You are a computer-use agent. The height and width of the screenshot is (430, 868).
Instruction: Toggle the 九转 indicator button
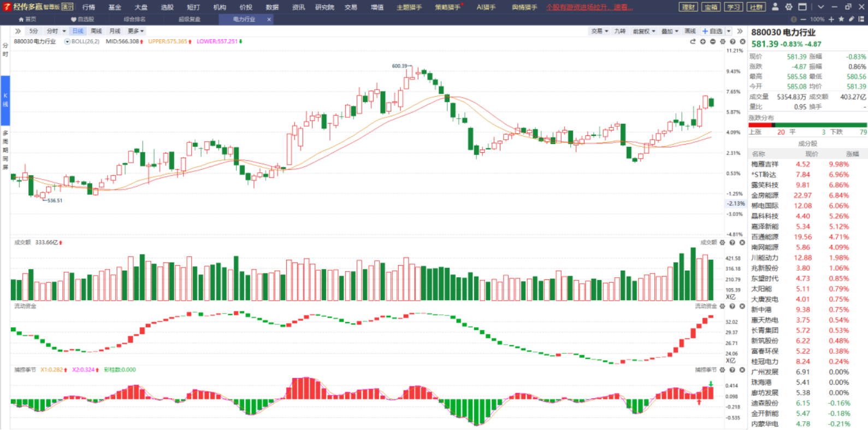click(x=620, y=31)
